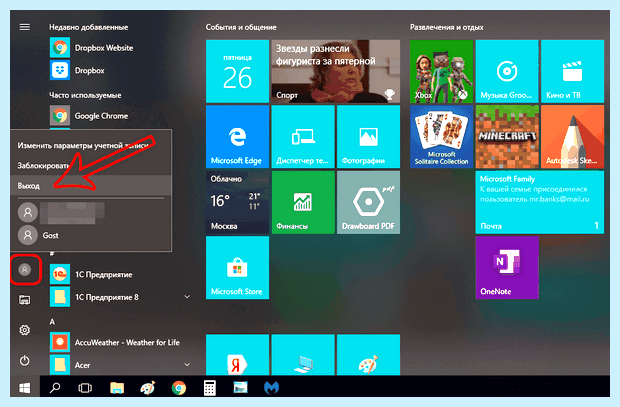Open Calculator from the taskbar

210,388
